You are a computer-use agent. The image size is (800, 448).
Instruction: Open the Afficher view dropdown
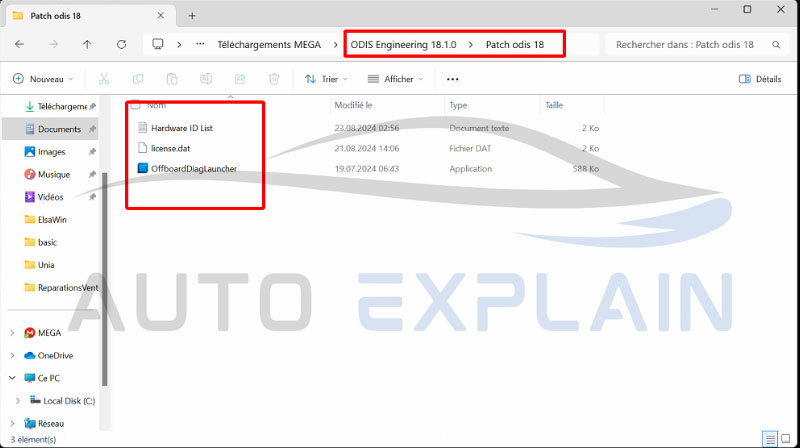pyautogui.click(x=396, y=79)
